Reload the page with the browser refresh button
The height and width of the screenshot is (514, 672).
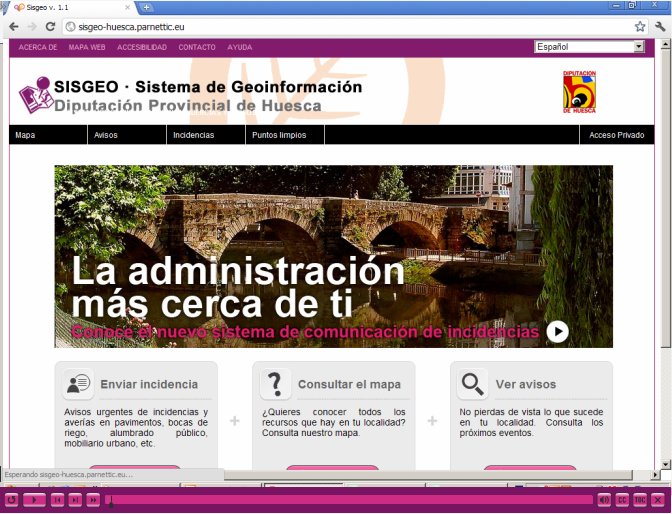pos(53,26)
